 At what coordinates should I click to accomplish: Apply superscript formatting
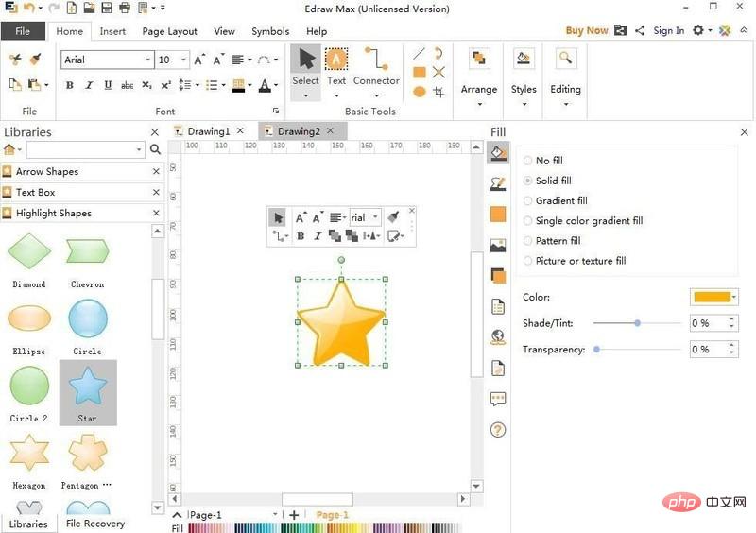(x=166, y=85)
